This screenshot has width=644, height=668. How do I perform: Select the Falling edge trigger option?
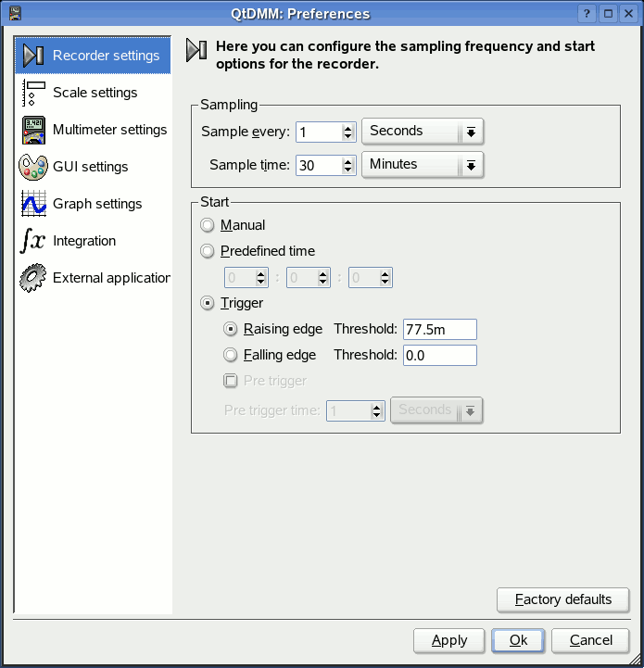pyautogui.click(x=231, y=355)
